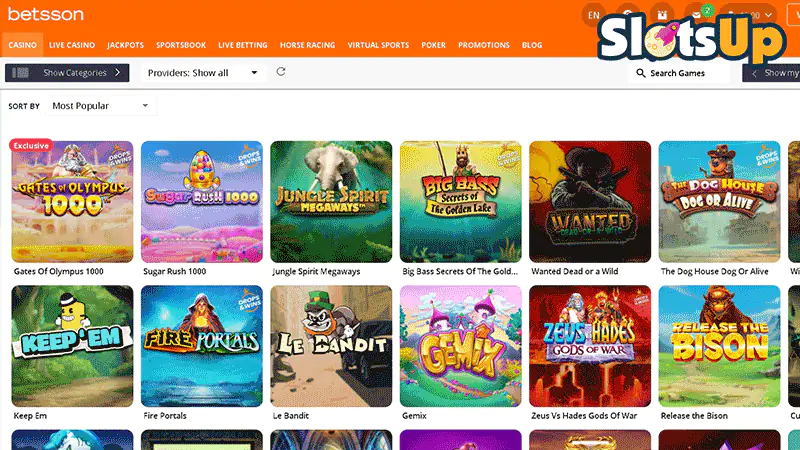The height and width of the screenshot is (450, 800).
Task: Click the 'Wanted Dead or a Wild' caption
Action: [x=575, y=271]
